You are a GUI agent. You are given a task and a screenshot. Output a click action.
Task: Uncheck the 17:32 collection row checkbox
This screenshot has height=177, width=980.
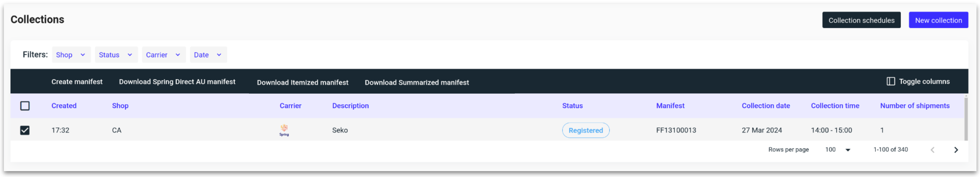25,130
